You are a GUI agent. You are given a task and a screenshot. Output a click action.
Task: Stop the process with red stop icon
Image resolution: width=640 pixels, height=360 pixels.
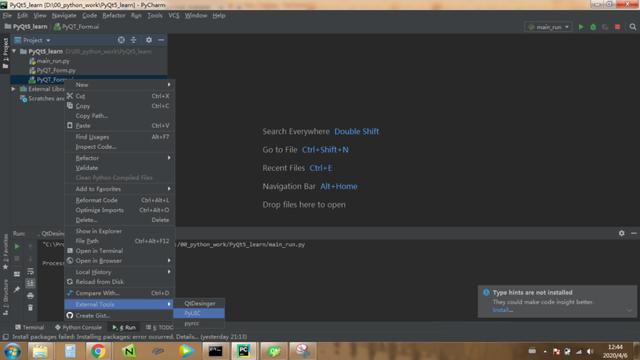618,27
